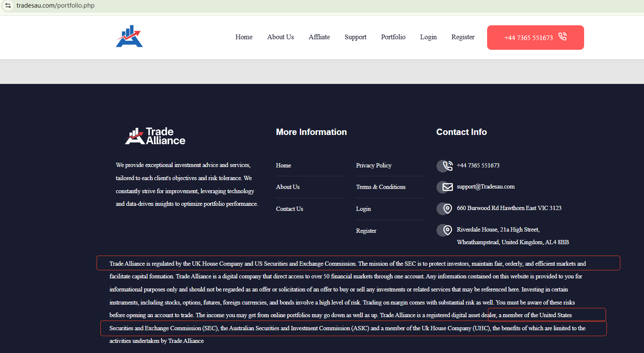This screenshot has width=644, height=353.
Task: Click the location pin beside Burwood Rd address
Action: [x=447, y=208]
